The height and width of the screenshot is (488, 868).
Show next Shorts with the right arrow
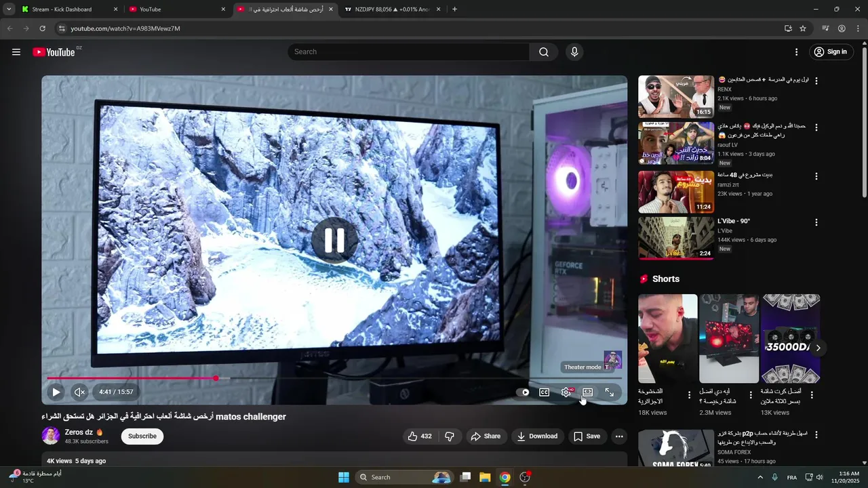tap(818, 348)
